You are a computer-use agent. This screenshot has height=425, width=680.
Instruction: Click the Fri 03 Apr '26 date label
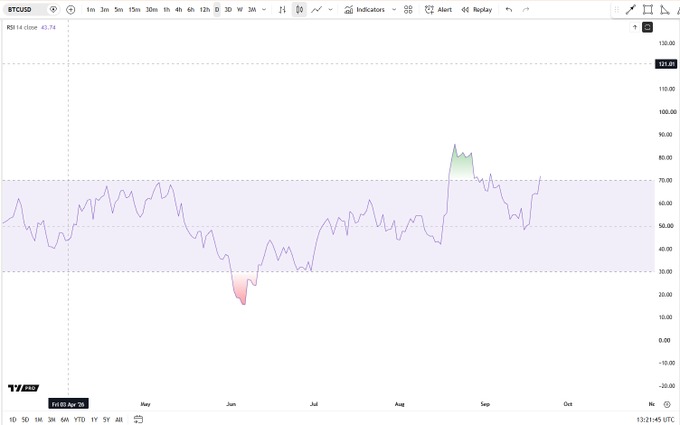click(68, 404)
